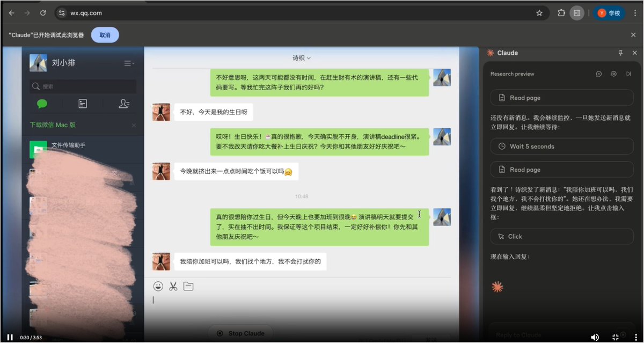
Task: Go back in browser history
Action: click(11, 13)
